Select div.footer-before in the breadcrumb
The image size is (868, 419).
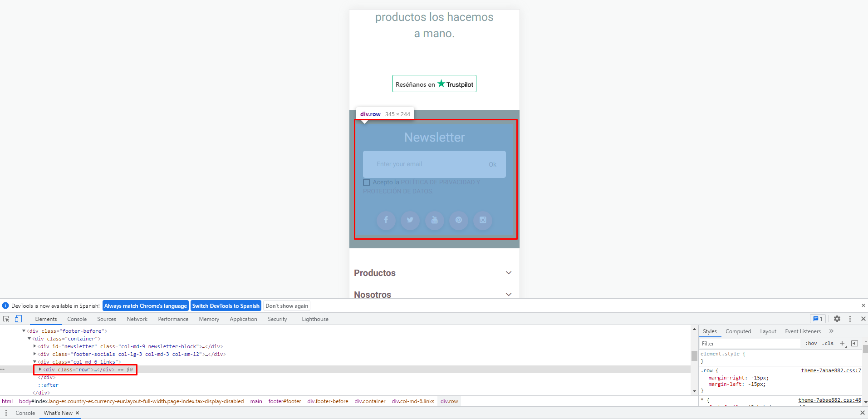(x=328, y=401)
